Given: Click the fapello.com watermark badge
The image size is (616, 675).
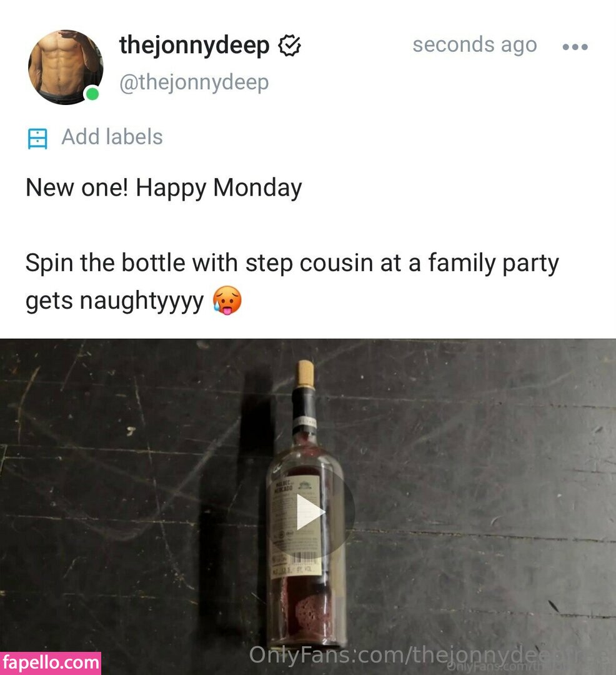Looking at the screenshot, I should pyautogui.click(x=51, y=663).
